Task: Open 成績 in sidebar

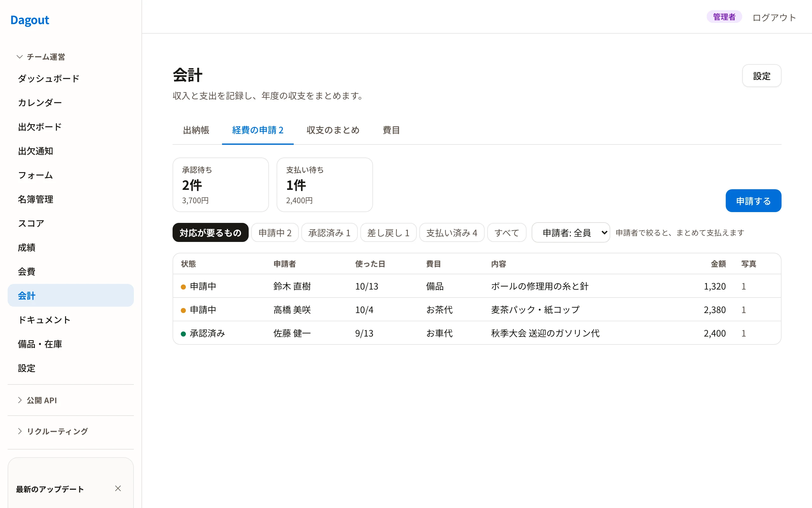Action: tap(70, 247)
